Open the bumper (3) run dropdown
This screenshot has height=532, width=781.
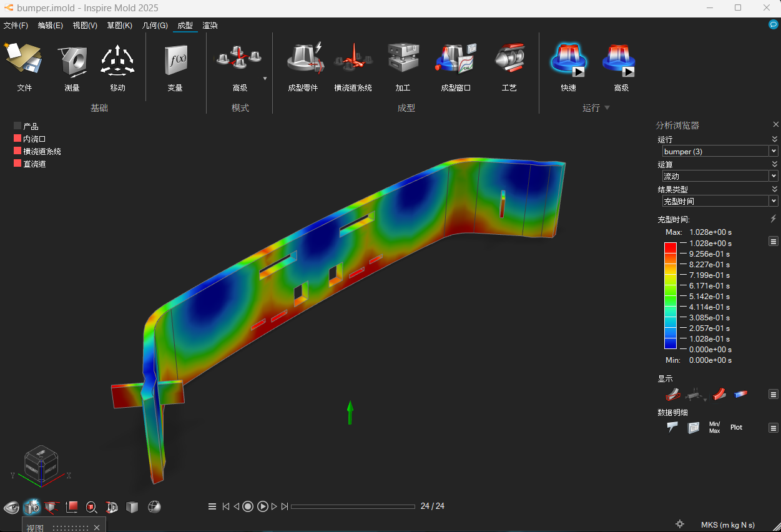tap(720, 151)
